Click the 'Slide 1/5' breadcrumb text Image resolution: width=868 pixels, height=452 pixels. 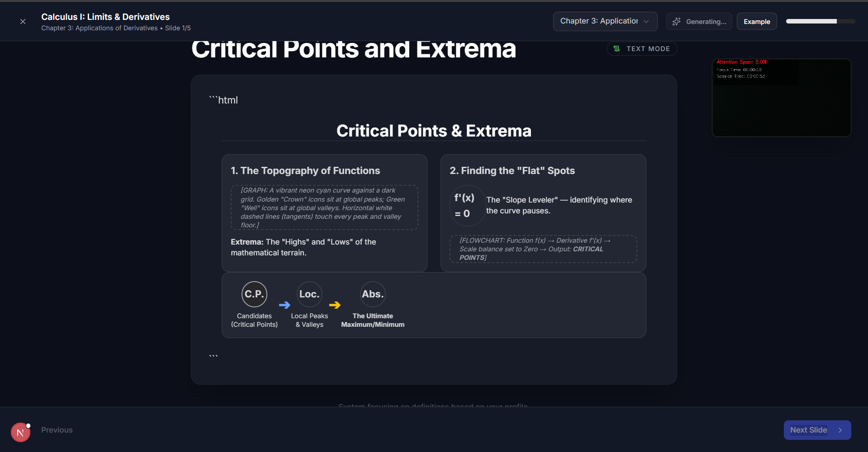[178, 28]
